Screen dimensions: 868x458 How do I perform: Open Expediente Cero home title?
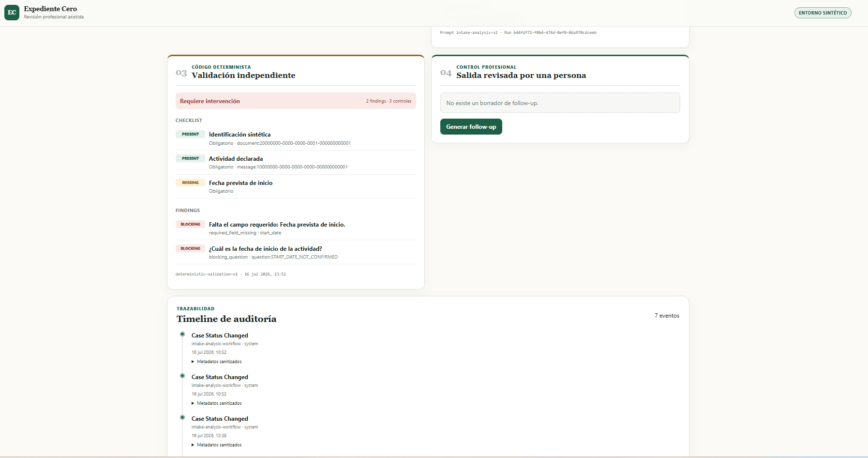click(x=50, y=9)
